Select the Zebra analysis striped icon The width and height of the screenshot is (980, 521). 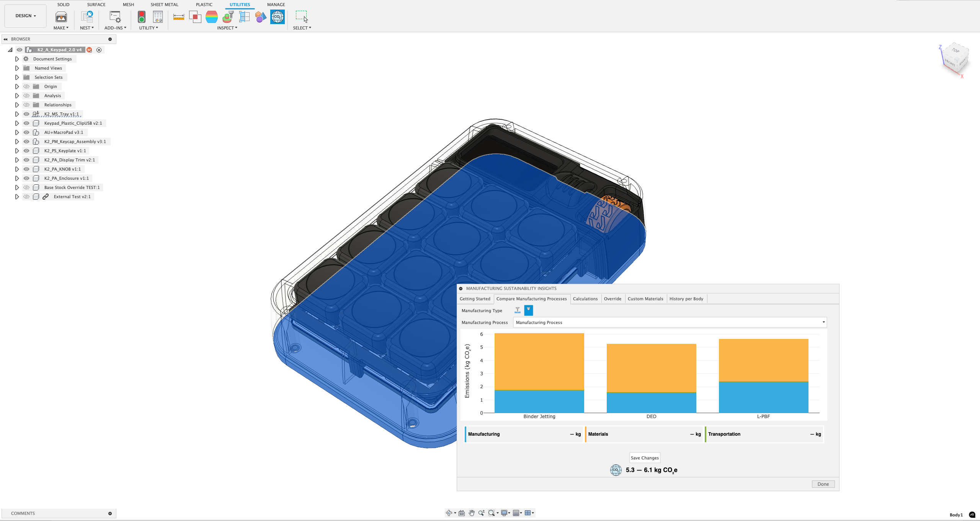coord(211,17)
